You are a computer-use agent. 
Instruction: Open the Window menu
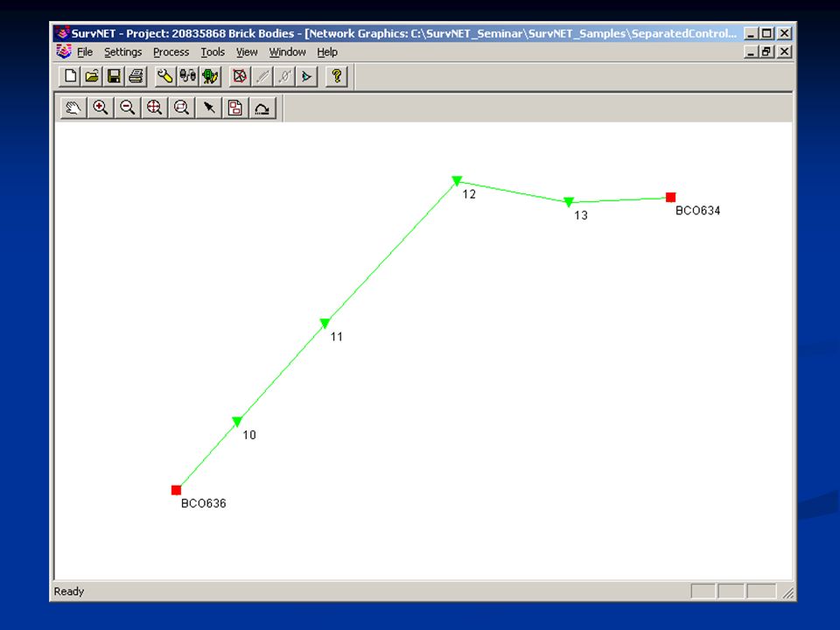(x=287, y=52)
